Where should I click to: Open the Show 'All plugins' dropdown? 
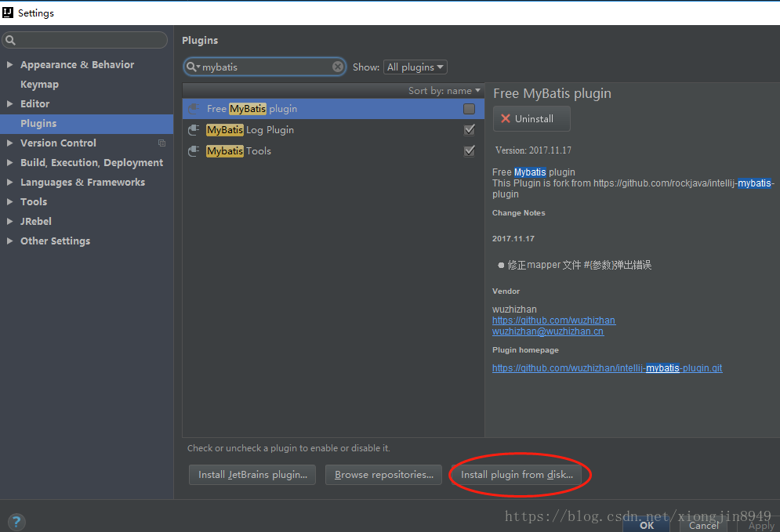415,67
